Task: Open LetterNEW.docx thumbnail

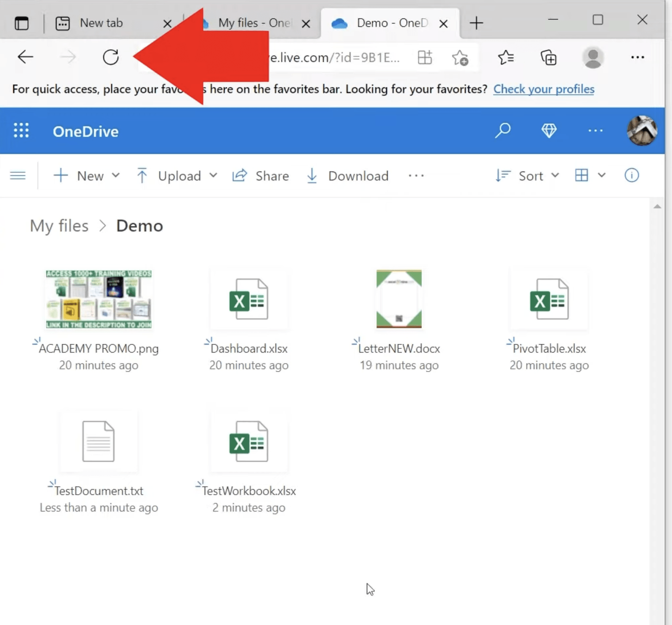Action: pos(399,299)
